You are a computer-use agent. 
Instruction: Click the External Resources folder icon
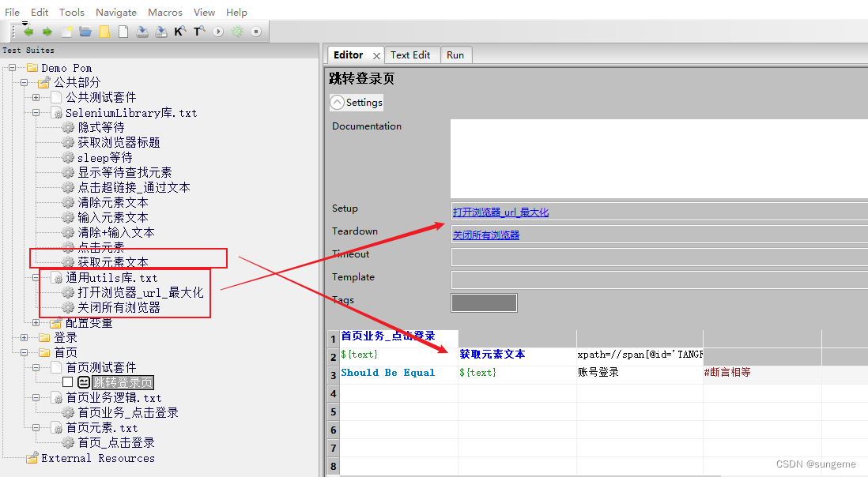32,458
